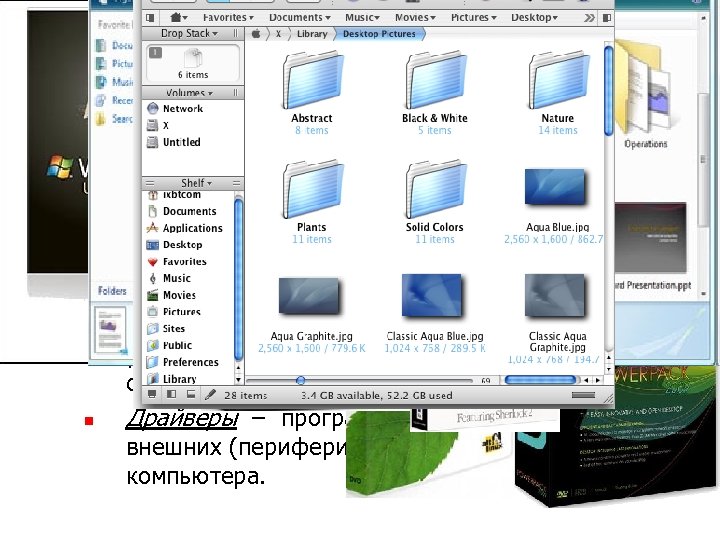720x540 pixels.
Task: Select the Classic Aqua Blue.jpg thumbnail
Action: 432,295
